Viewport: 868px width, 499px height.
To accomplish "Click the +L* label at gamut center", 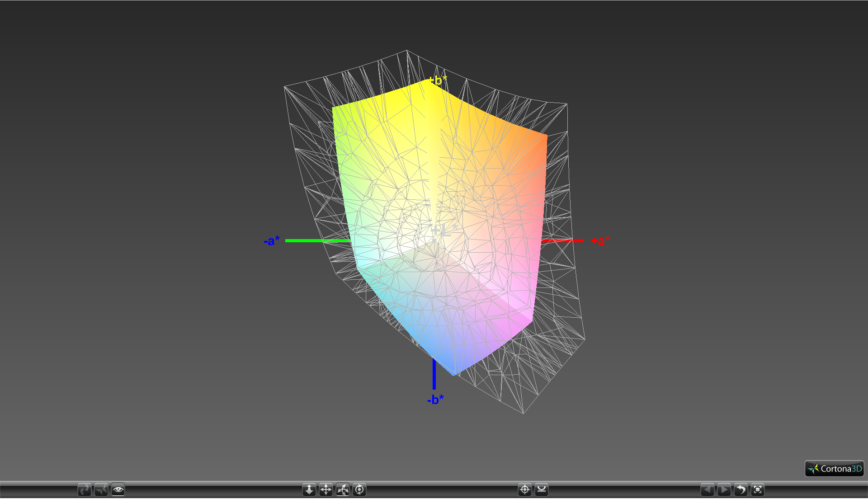I will (x=444, y=231).
